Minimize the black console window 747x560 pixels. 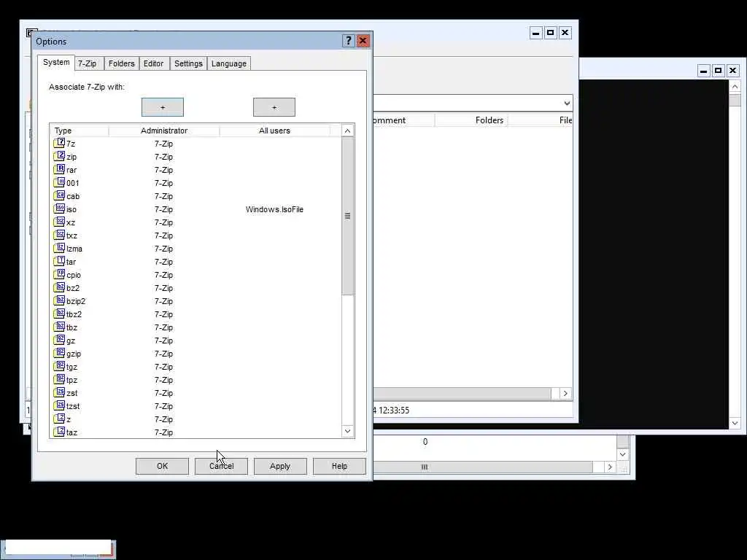[704, 71]
